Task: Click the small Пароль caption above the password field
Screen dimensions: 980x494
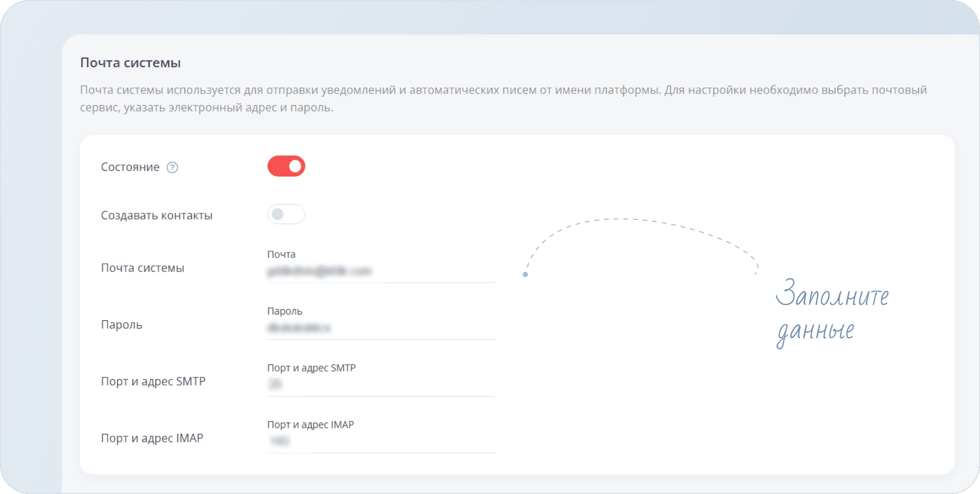Action: (x=284, y=311)
